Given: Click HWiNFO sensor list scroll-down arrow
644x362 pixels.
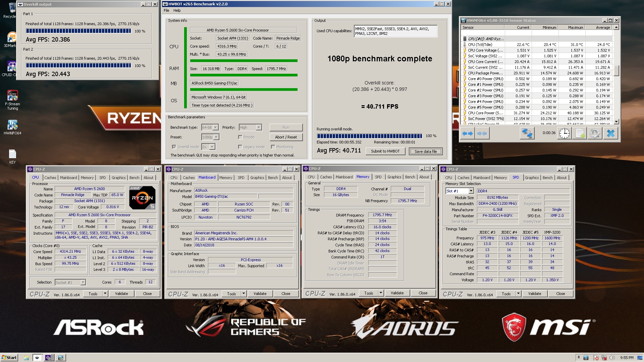Looking at the screenshot, I should coord(616,122).
